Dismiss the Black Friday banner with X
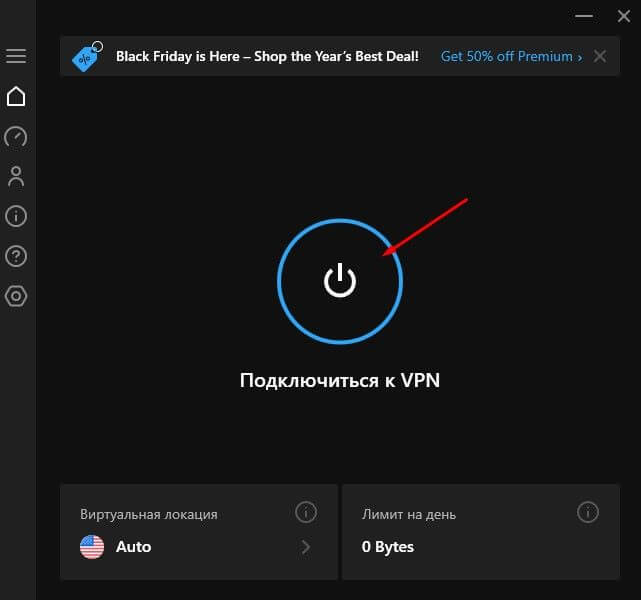The image size is (641, 600). coord(600,57)
